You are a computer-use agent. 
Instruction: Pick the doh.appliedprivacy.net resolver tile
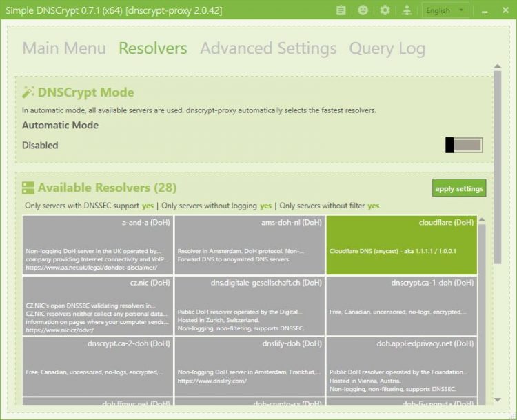coord(401,366)
